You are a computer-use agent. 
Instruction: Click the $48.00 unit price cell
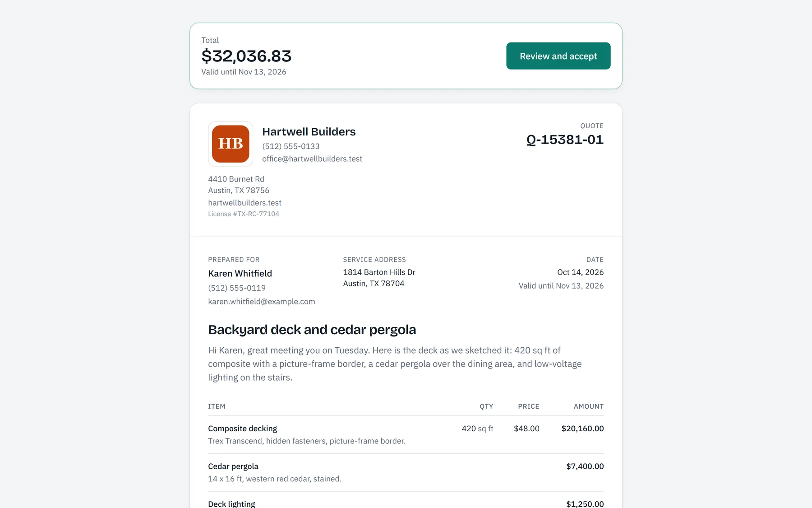(x=526, y=429)
